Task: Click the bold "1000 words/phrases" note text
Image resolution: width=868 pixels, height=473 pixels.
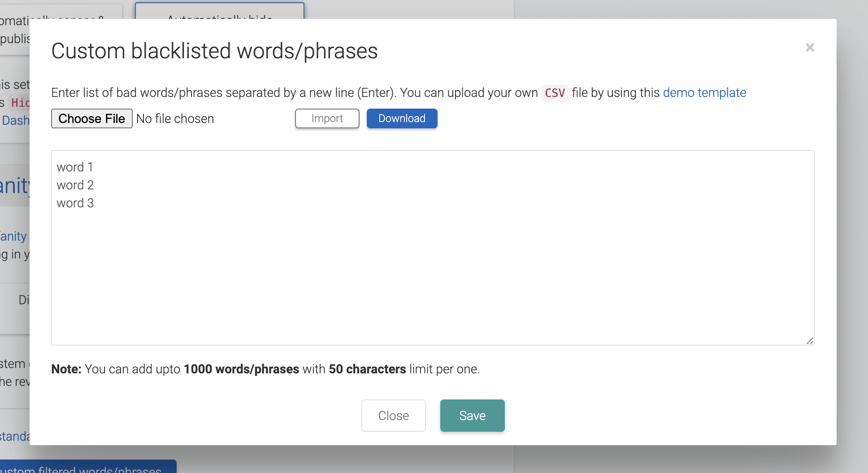Action: click(241, 369)
